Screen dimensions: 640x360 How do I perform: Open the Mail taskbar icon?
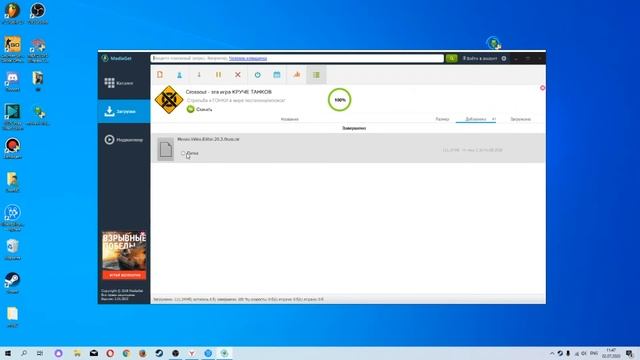tap(93, 353)
